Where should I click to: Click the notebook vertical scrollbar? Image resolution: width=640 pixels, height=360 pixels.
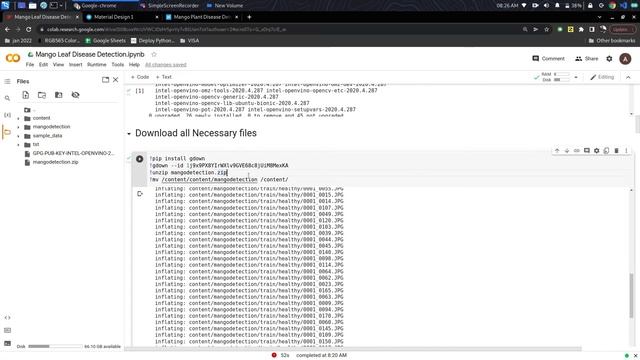637,124
